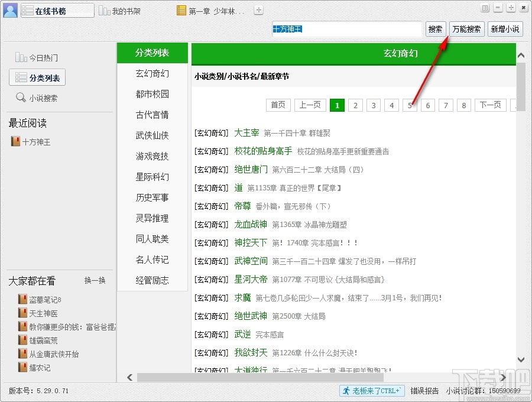Open 小说搜索 from the sidebar
The height and width of the screenshot is (402, 532).
(37, 98)
